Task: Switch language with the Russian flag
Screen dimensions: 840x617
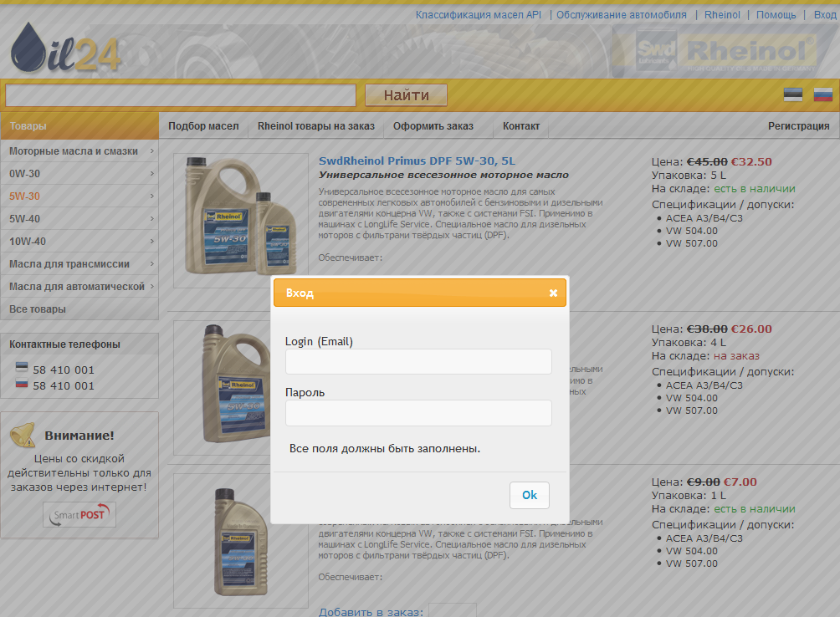Action: [x=823, y=94]
